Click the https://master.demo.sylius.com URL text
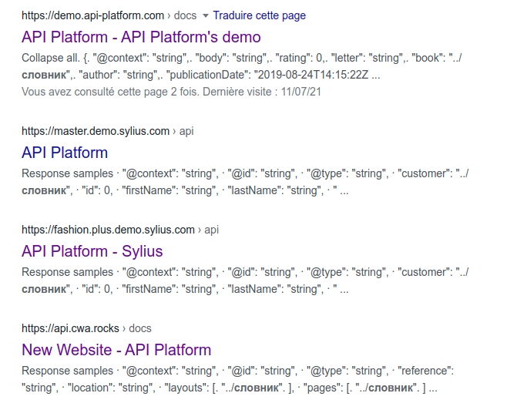 96,131
